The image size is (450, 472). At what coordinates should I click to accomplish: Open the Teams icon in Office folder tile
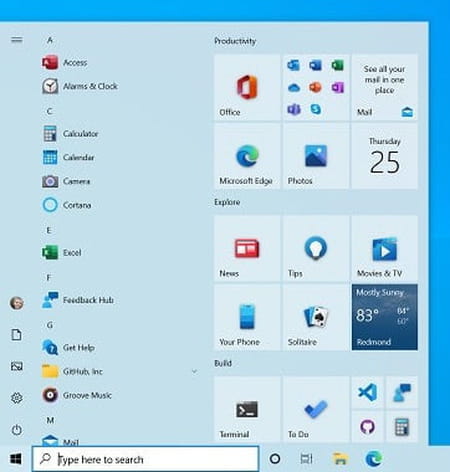pos(294,109)
